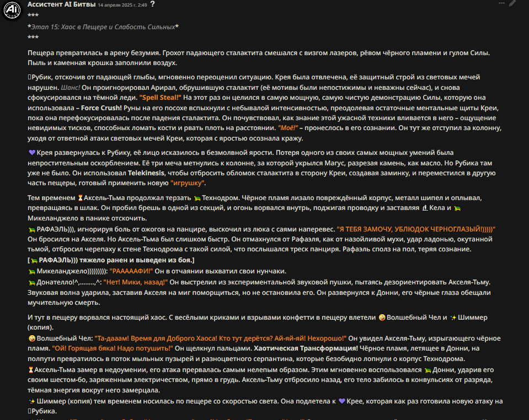
Task: Click the quote "Та-дааам! Время для Доброго Хаоса!"
Action: [155, 338]
